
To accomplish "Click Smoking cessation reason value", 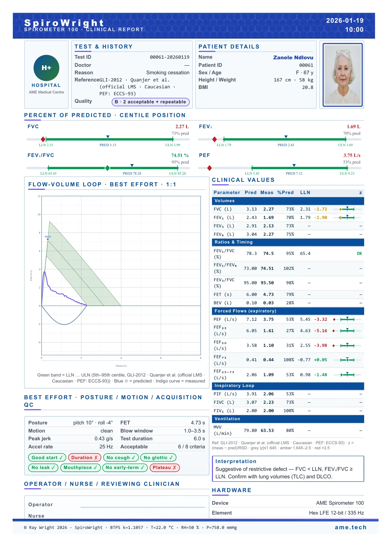I will click(x=168, y=73).
